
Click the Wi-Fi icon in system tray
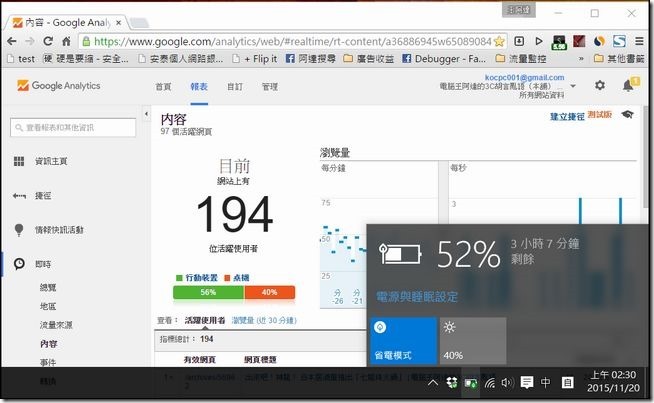tap(490, 383)
